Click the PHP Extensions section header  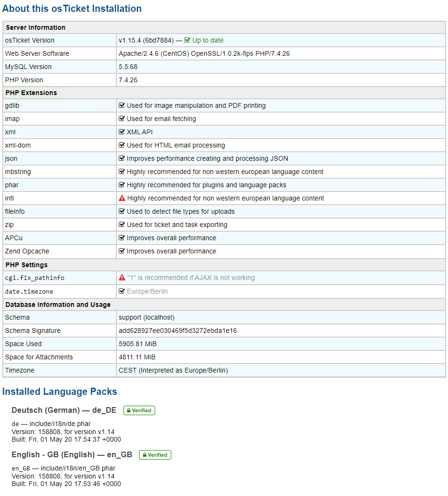tap(31, 93)
